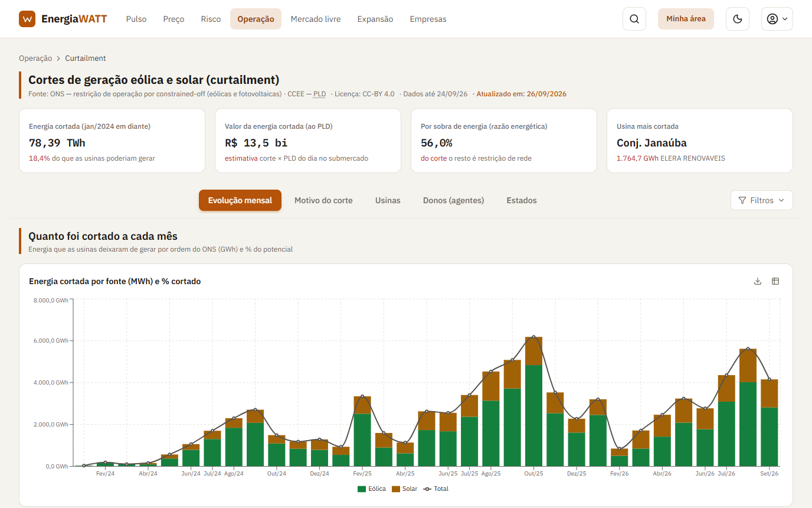Open the Estados tab
The width and height of the screenshot is (812, 508).
[x=522, y=200]
